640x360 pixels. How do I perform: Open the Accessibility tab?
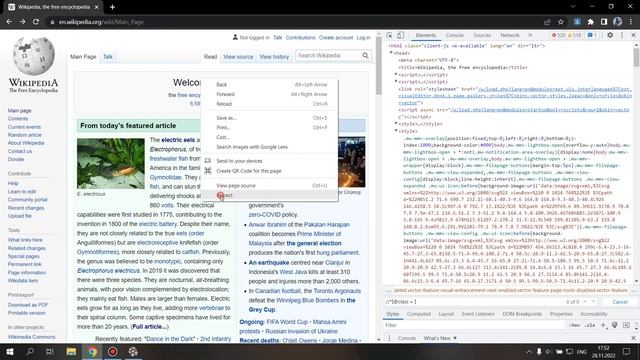[x=593, y=314]
